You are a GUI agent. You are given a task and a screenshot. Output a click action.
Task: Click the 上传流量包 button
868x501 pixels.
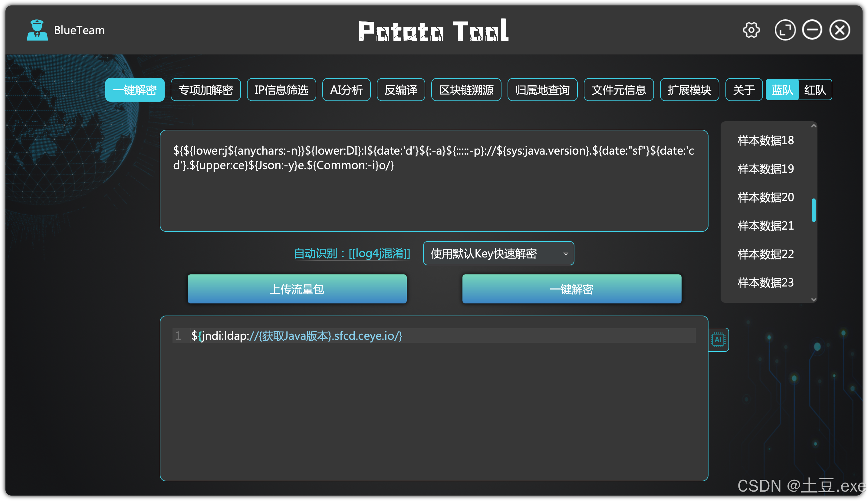(x=297, y=289)
